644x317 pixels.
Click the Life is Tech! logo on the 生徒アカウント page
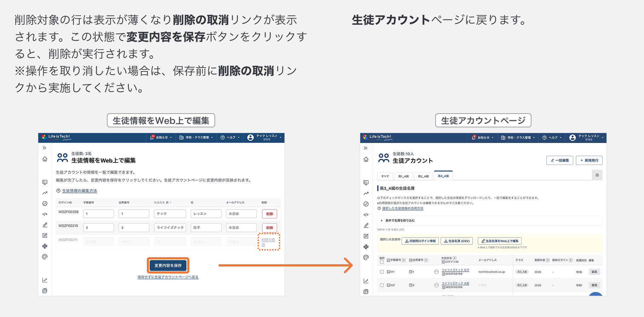pyautogui.click(x=378, y=137)
